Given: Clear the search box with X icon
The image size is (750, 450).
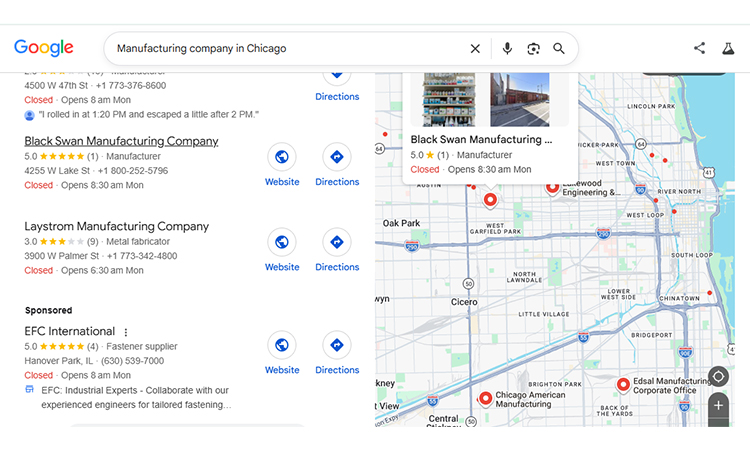Looking at the screenshot, I should 475,49.
